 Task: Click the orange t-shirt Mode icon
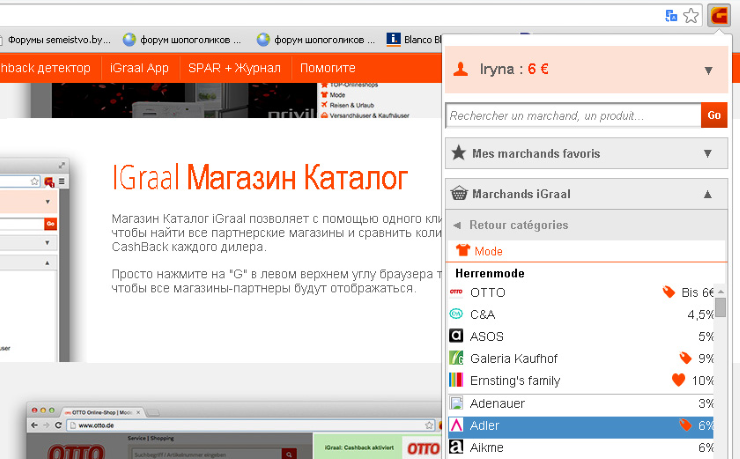click(463, 250)
